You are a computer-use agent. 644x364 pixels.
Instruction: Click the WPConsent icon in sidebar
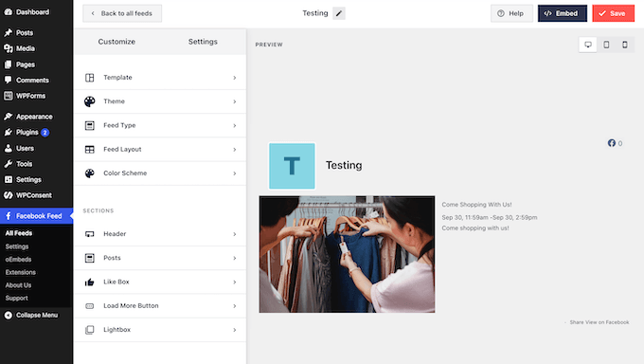pyautogui.click(x=9, y=195)
